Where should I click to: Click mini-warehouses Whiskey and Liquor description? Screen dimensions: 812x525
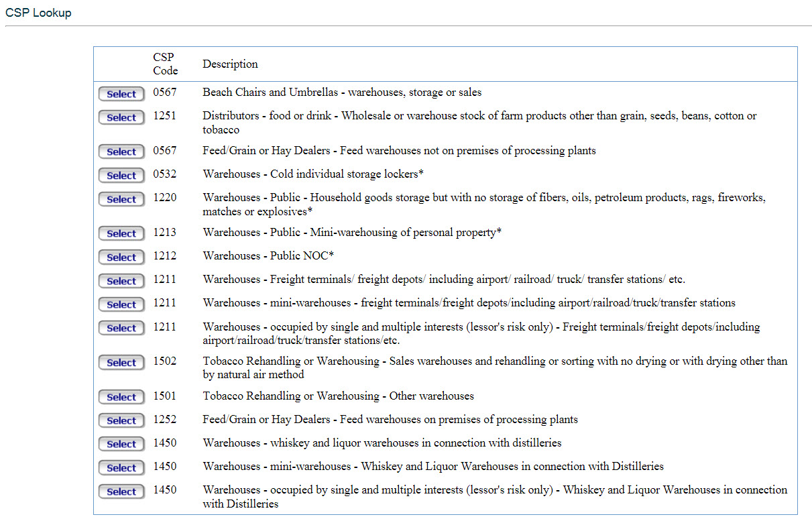click(433, 467)
